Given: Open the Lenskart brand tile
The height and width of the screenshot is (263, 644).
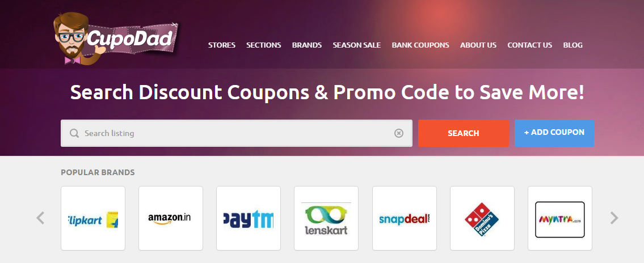Looking at the screenshot, I should [x=326, y=218].
